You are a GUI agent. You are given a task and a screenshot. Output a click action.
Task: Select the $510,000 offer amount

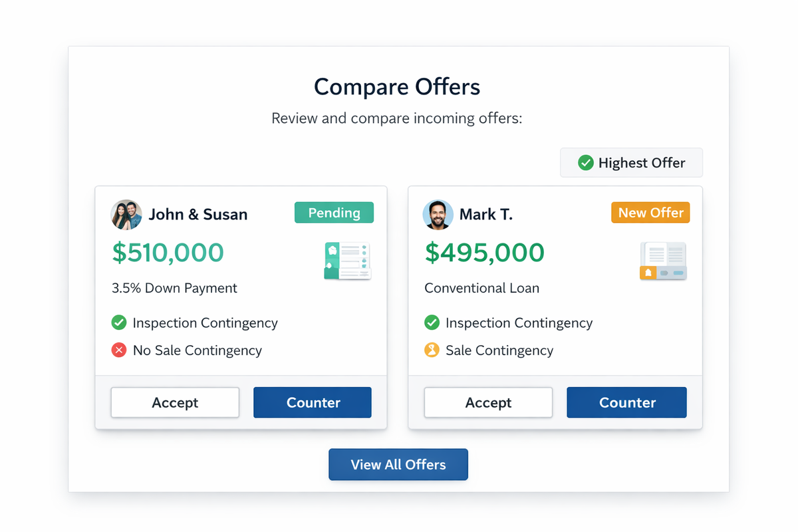click(168, 253)
